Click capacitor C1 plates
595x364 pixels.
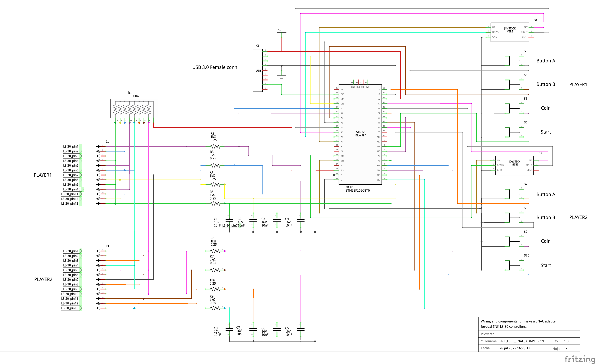[229, 220]
